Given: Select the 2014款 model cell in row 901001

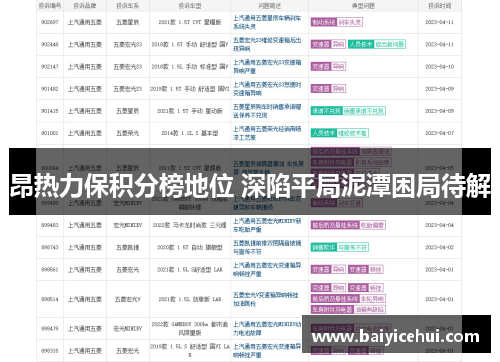Looking at the screenshot, I should (x=190, y=133).
